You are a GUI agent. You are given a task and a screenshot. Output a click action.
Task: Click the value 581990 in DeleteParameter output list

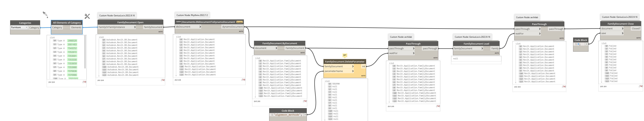click(x=336, y=84)
